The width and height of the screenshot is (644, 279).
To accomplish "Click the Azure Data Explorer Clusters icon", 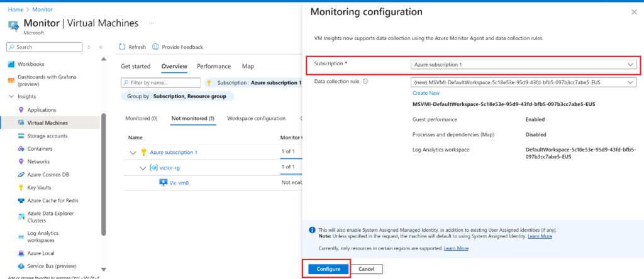I will pos(21,217).
